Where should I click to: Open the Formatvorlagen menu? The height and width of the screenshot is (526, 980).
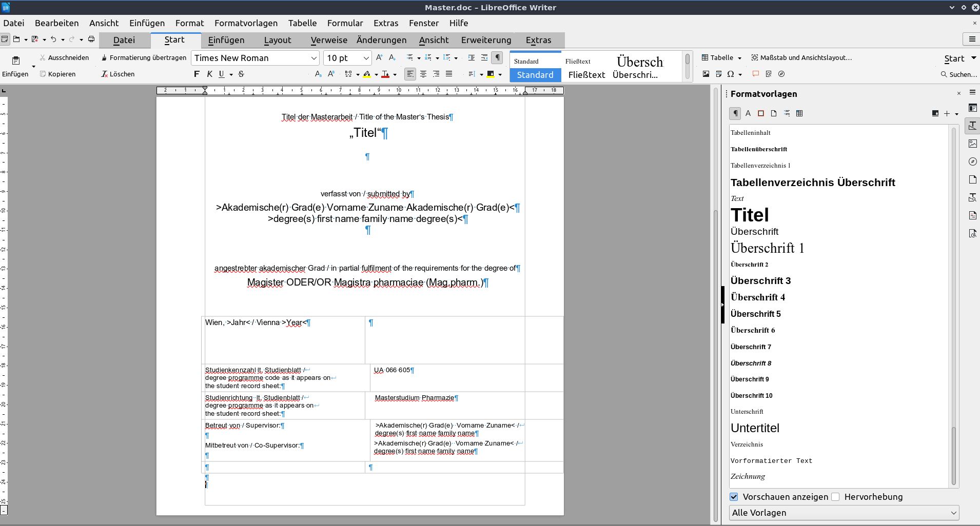click(x=246, y=23)
